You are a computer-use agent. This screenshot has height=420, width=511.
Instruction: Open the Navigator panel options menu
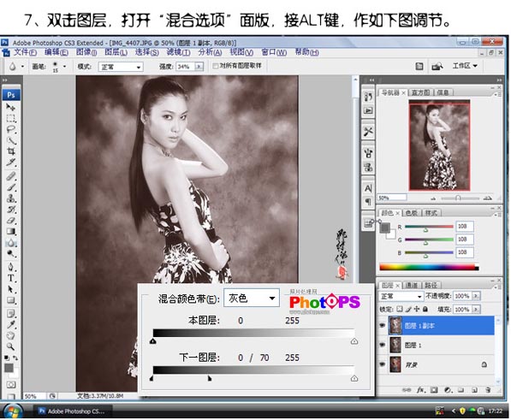(497, 94)
